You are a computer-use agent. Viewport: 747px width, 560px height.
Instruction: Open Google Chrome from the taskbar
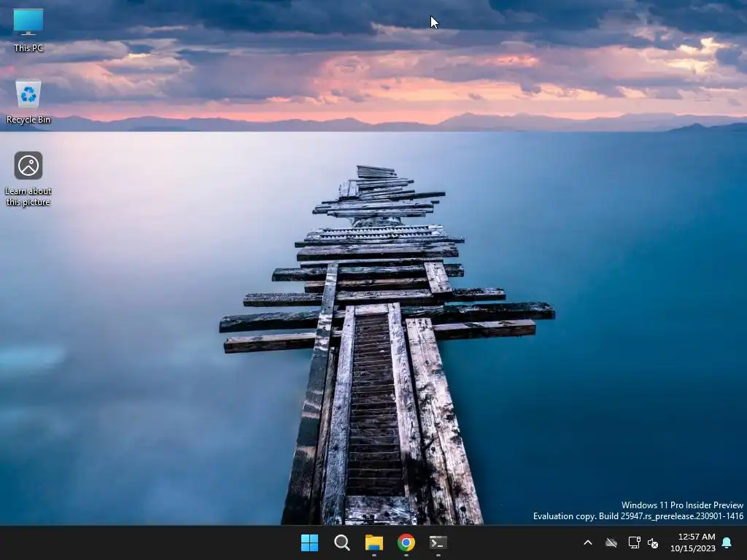pos(406,542)
